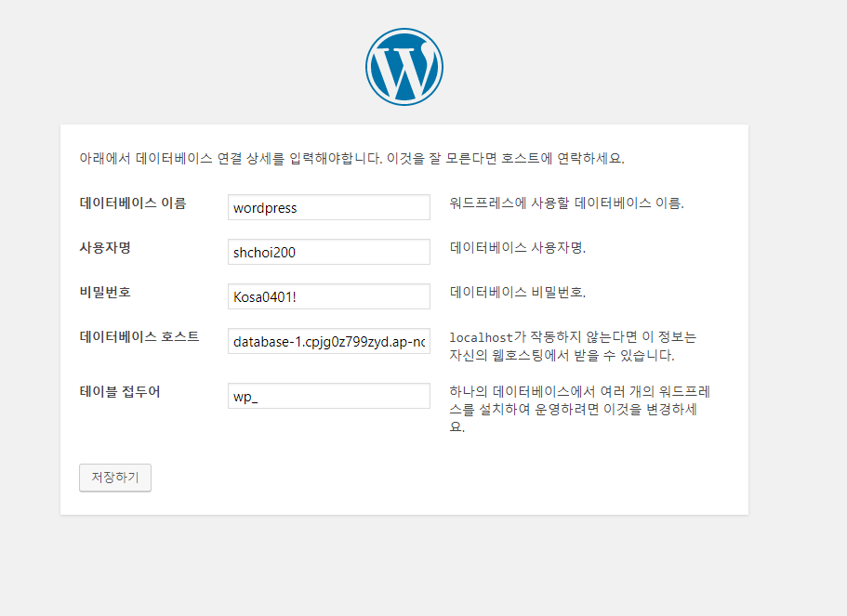
Task: Click the table prefix help text
Action: 579,409
